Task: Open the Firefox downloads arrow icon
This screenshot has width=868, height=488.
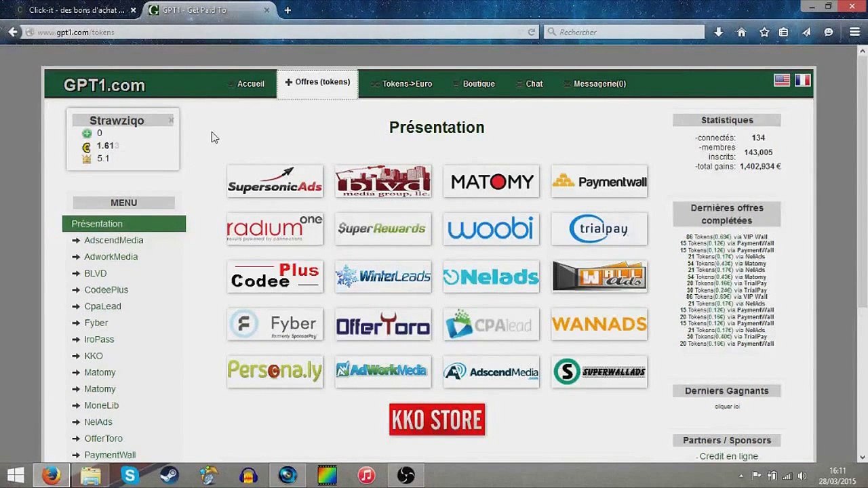Action: pyautogui.click(x=719, y=32)
